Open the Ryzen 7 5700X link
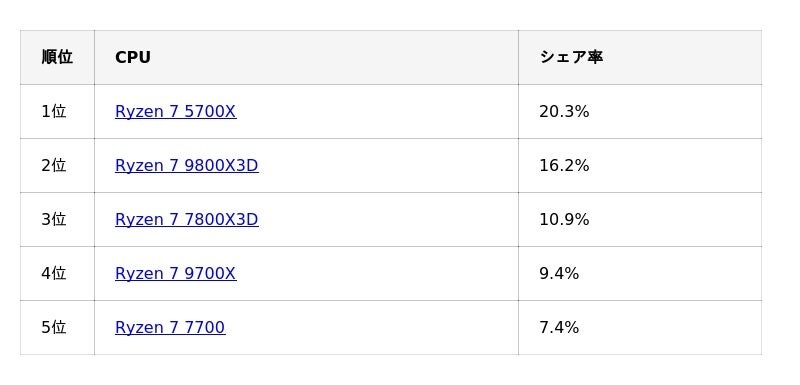The height and width of the screenshot is (385, 800). pos(176,111)
